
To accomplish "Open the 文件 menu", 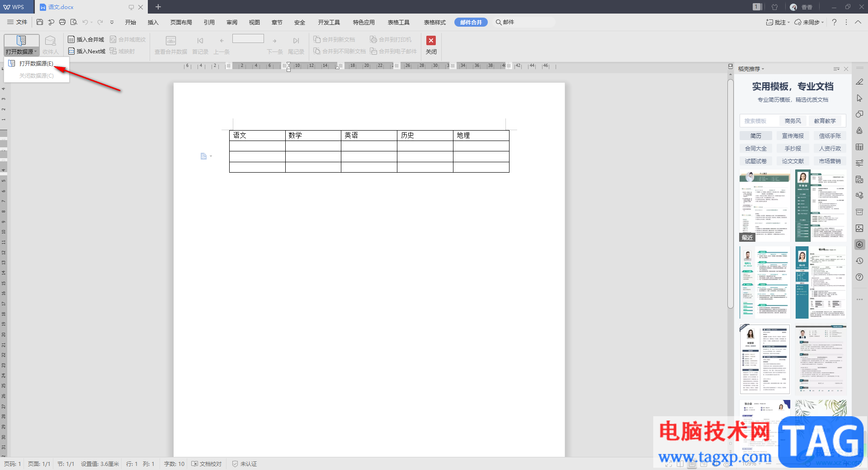I will click(17, 22).
